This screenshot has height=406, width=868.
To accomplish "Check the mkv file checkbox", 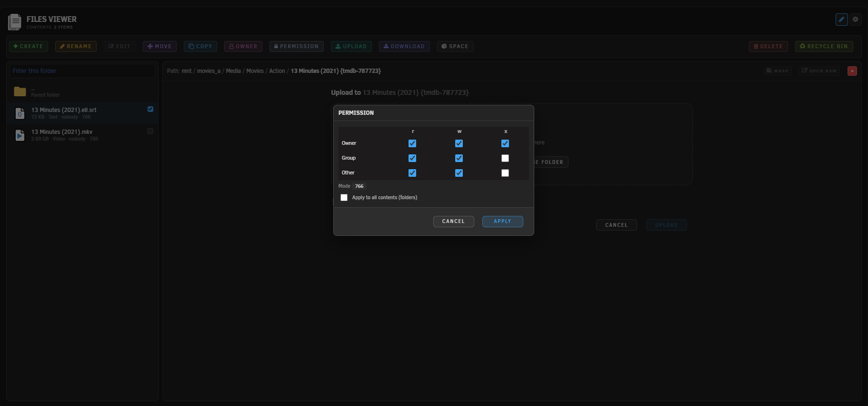I will pyautogui.click(x=150, y=131).
